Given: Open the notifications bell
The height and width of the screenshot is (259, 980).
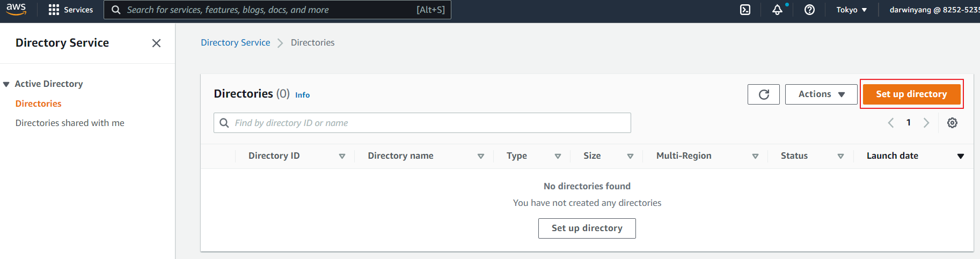Looking at the screenshot, I should [x=777, y=10].
